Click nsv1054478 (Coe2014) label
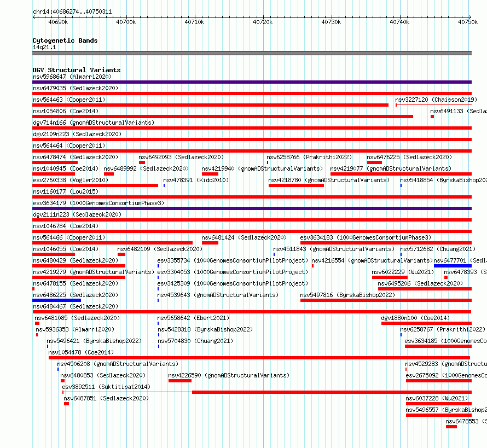 81,352
